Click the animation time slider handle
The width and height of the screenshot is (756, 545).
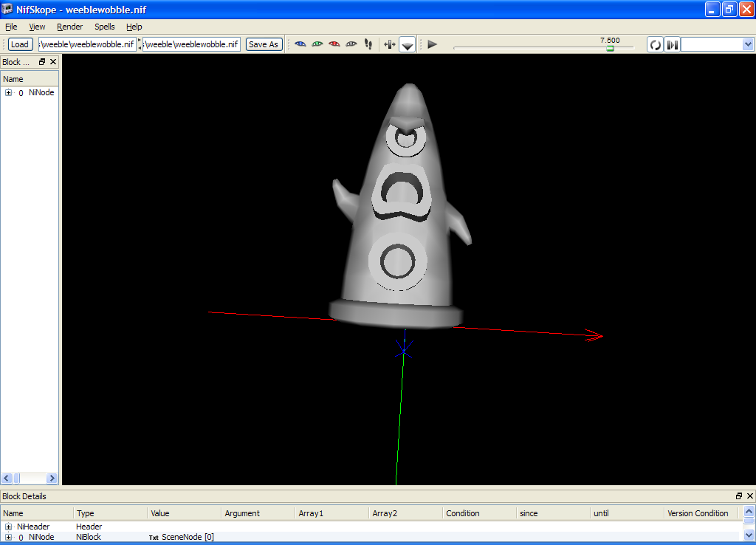coord(610,48)
